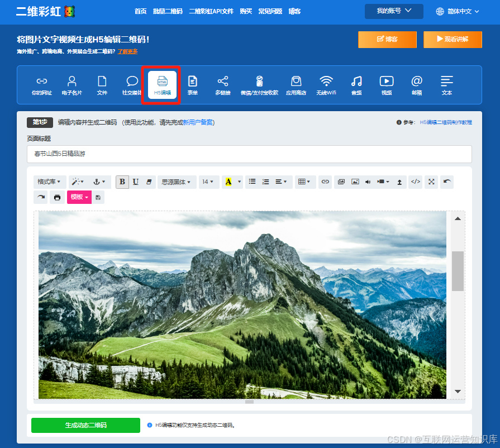The width and height of the screenshot is (500, 448).
Task: Insert a hyperlink in the editor
Action: pos(325,182)
